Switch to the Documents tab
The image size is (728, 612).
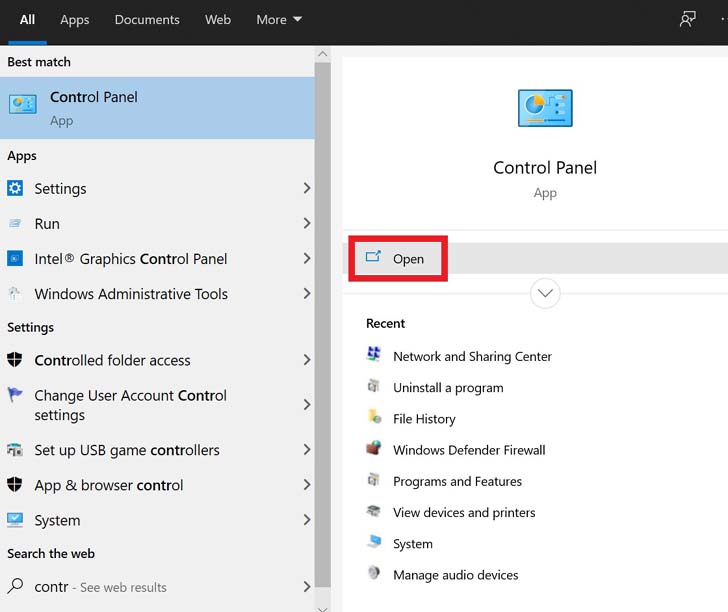(147, 20)
